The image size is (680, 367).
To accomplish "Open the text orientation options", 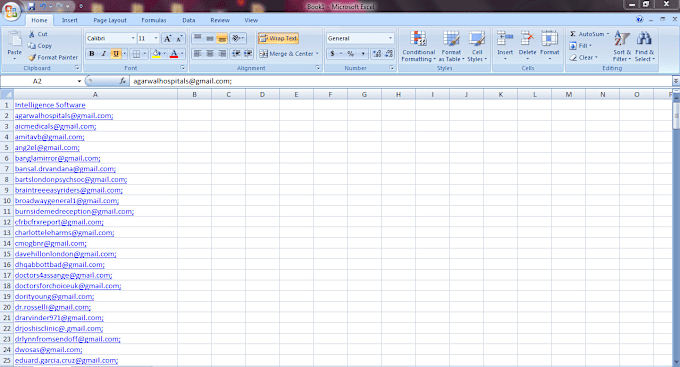I will pos(237,38).
